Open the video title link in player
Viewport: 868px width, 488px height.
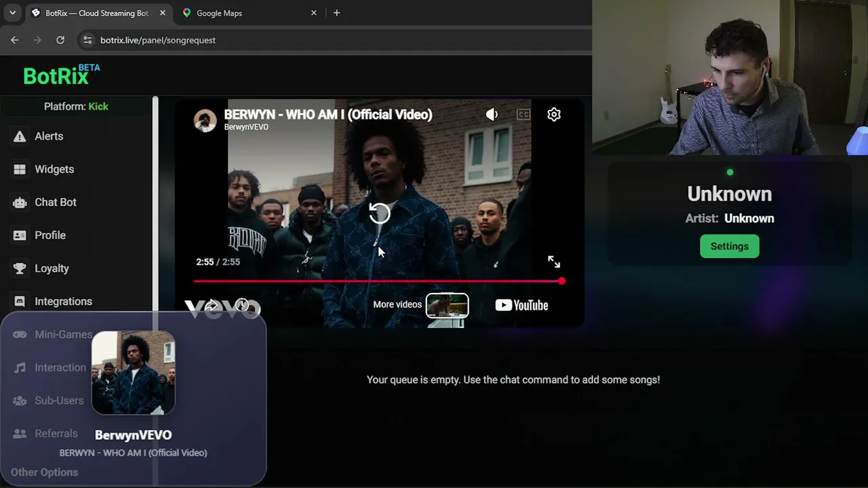(x=328, y=114)
